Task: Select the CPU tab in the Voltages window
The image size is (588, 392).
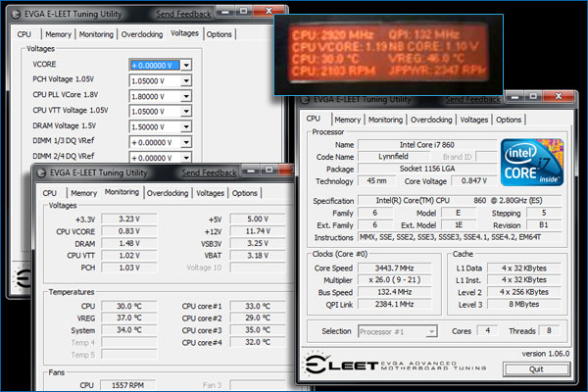Action: point(24,34)
